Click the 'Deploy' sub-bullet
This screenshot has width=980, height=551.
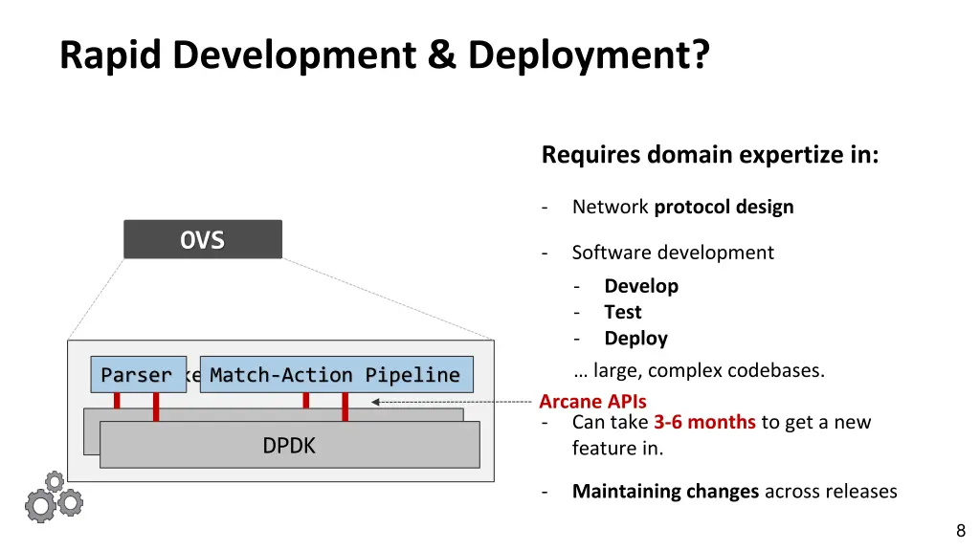pyautogui.click(x=635, y=338)
